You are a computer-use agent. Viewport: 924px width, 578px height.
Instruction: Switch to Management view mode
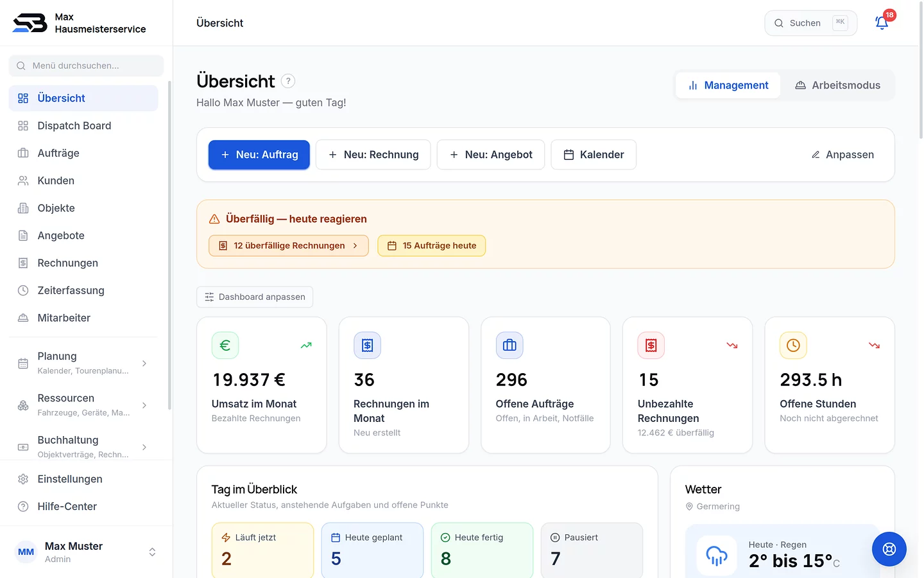pos(728,85)
